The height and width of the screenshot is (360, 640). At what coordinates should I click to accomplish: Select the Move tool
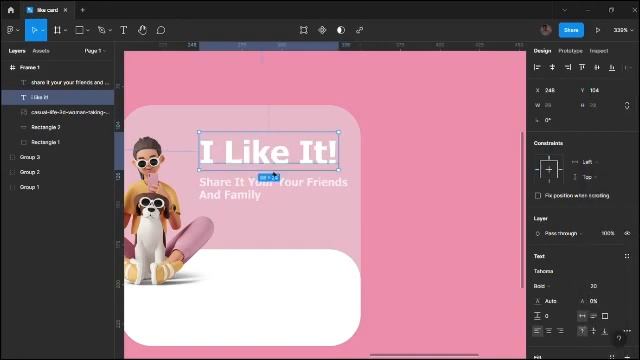coord(34,30)
